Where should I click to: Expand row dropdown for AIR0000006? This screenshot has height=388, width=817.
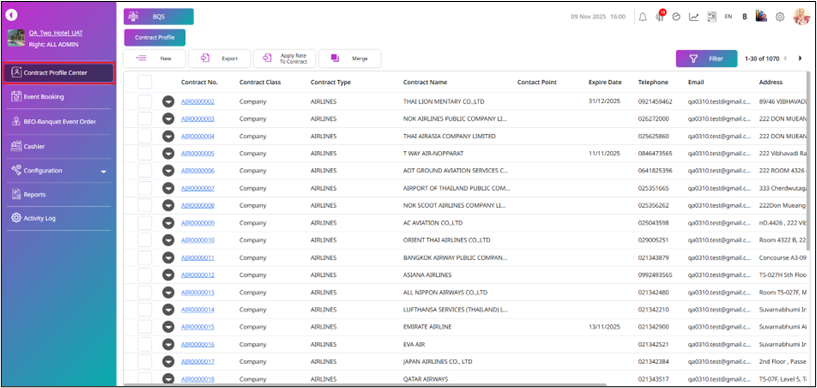coord(168,171)
